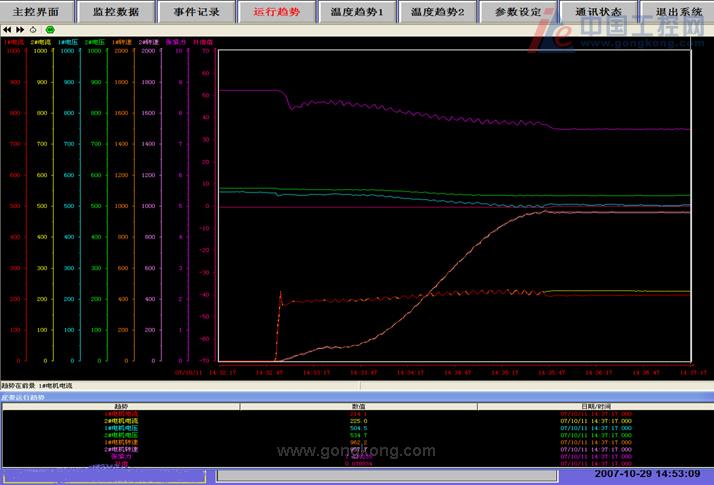Click the 数值 column header in table
The width and height of the screenshot is (714, 485).
[x=357, y=406]
